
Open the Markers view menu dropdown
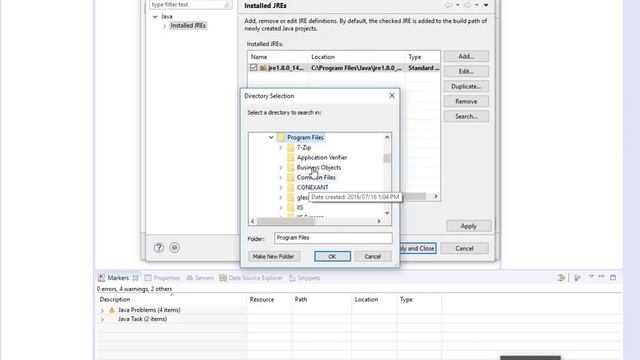591,277
